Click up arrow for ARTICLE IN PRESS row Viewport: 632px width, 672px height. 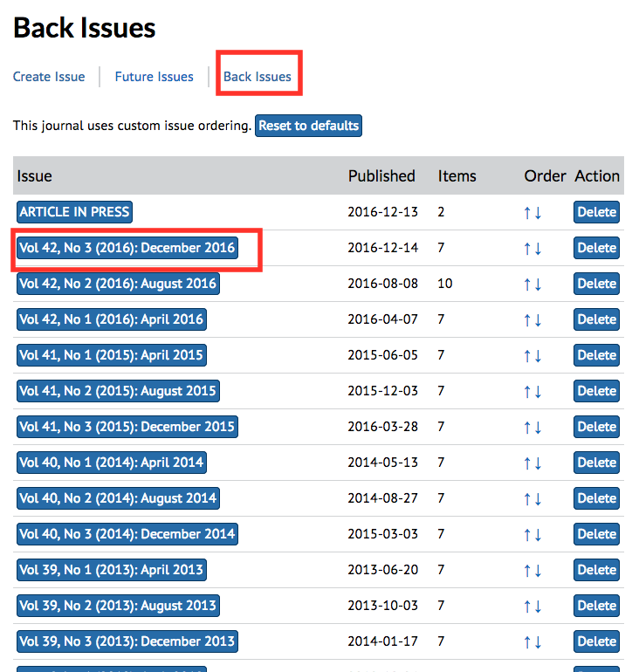(x=527, y=212)
